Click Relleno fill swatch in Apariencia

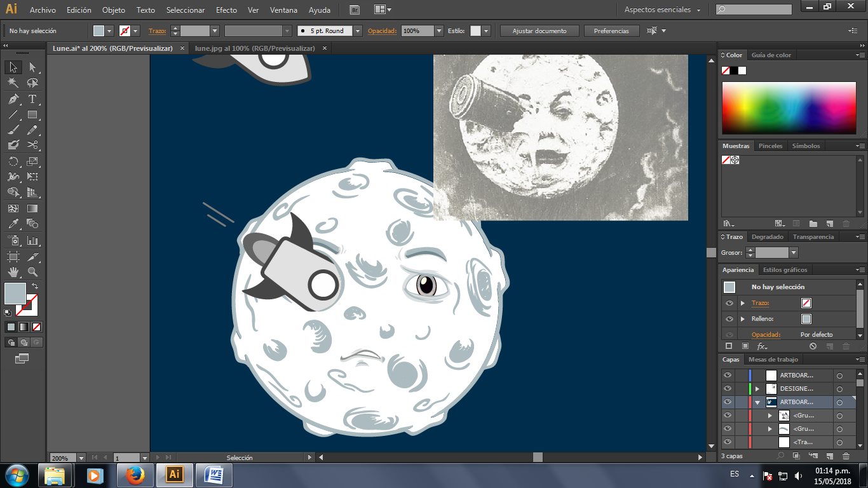[806, 319]
